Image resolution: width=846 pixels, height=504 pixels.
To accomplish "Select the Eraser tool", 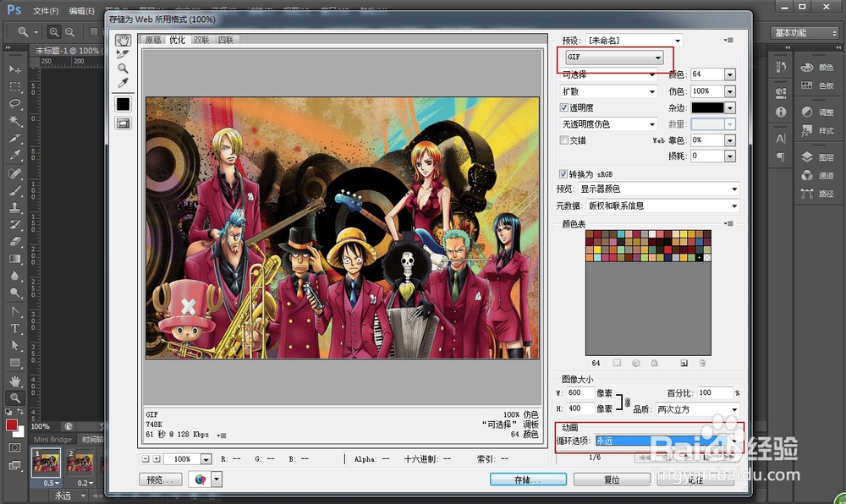I will (15, 242).
